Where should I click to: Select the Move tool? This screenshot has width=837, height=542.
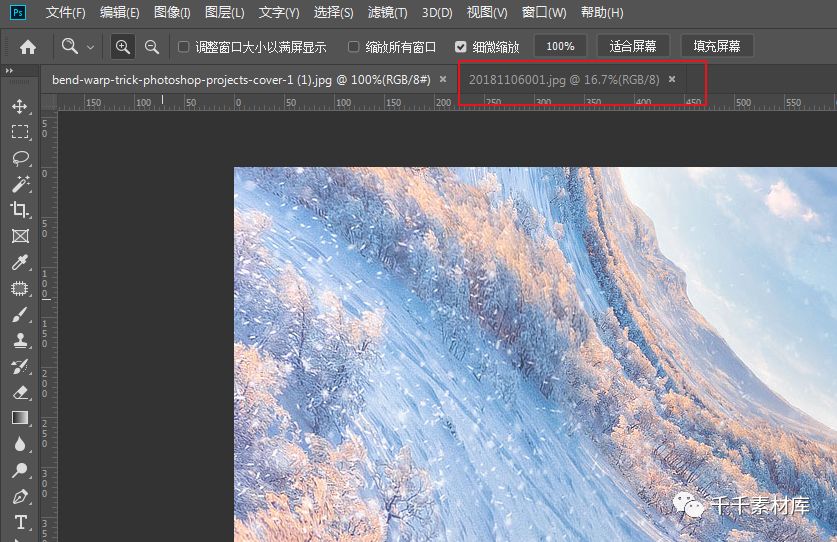coord(20,106)
